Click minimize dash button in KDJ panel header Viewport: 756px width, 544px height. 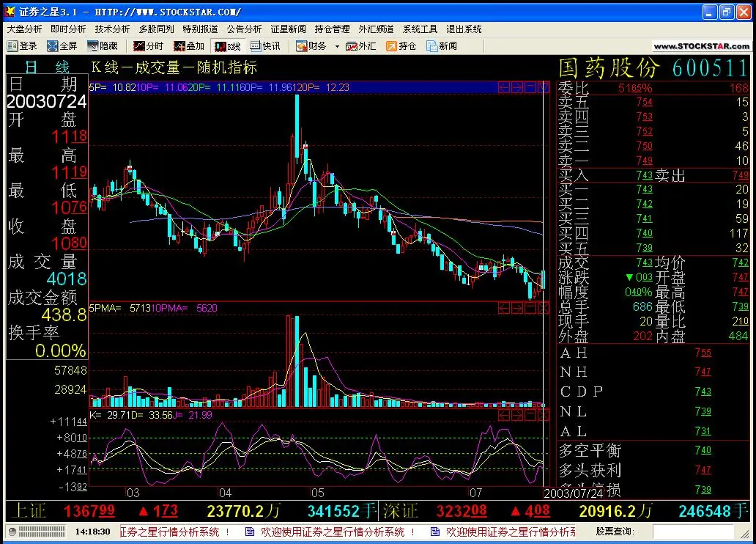coord(530,415)
